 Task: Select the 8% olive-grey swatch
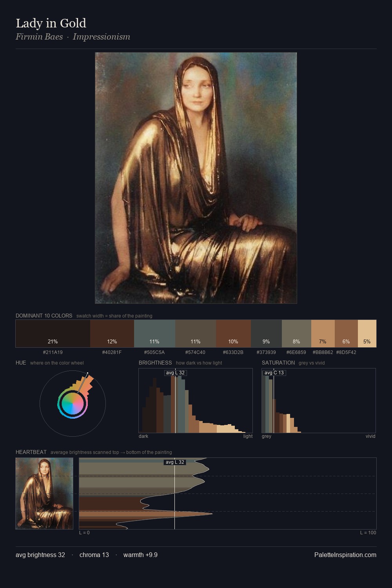point(296,334)
